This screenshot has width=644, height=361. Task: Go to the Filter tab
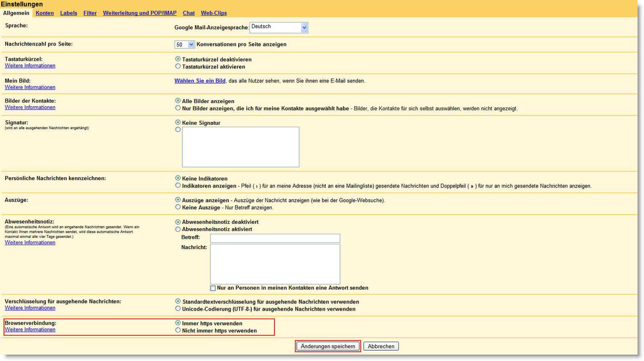[90, 13]
